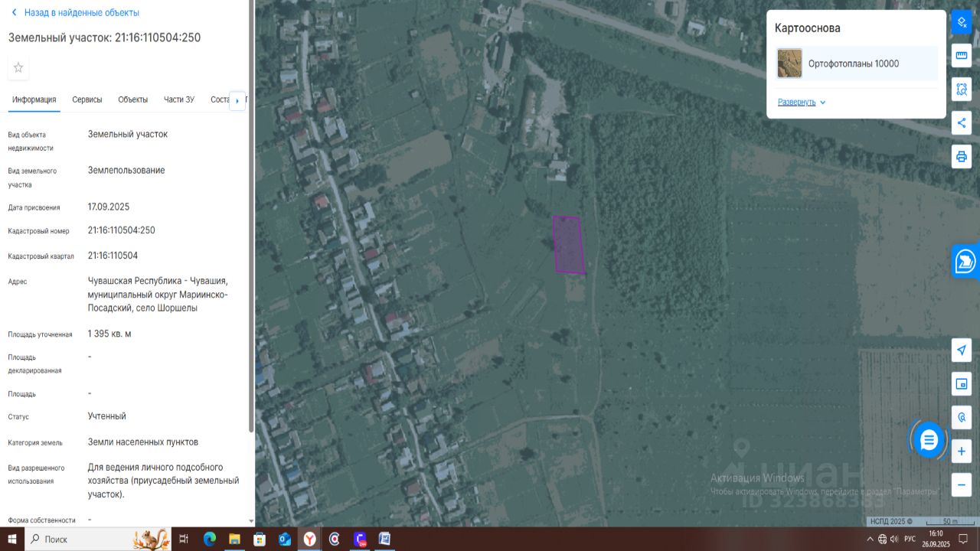Select the Ортофотопланы 10000 basemap thumbnail
Viewport: 980px width, 551px height.
point(789,64)
